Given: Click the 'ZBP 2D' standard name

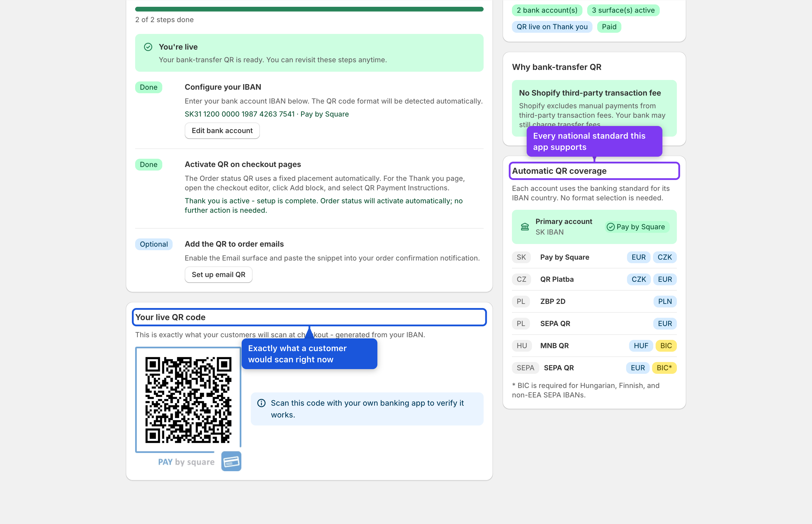Looking at the screenshot, I should (x=552, y=302).
